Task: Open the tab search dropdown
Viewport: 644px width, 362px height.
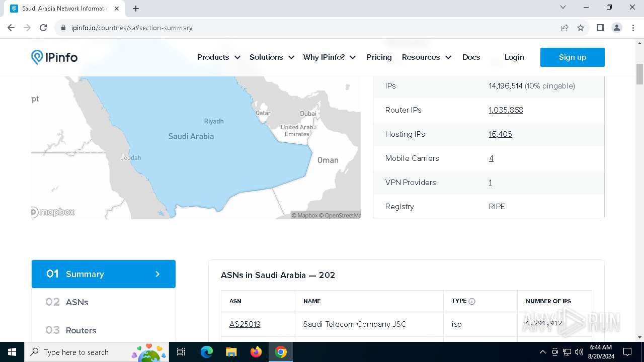Action: (x=563, y=8)
